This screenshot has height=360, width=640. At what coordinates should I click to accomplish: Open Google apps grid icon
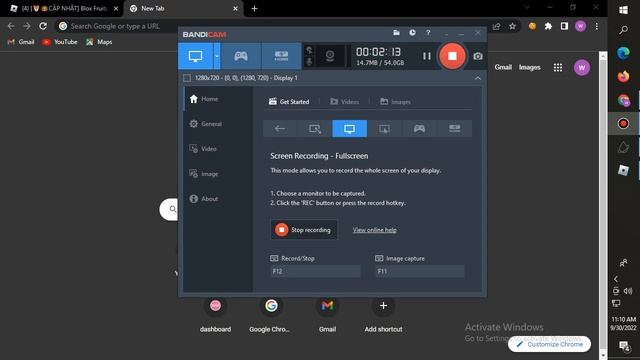pos(558,67)
